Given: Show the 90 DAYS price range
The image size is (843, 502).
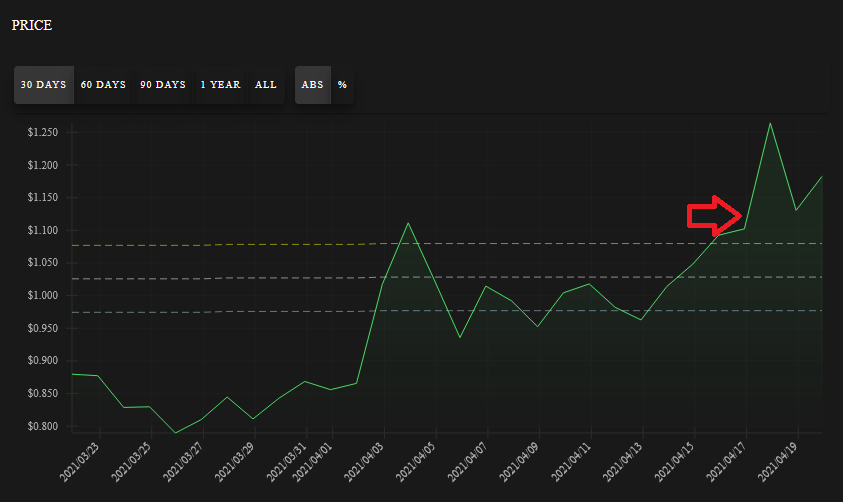Looking at the screenshot, I should click(x=163, y=85).
